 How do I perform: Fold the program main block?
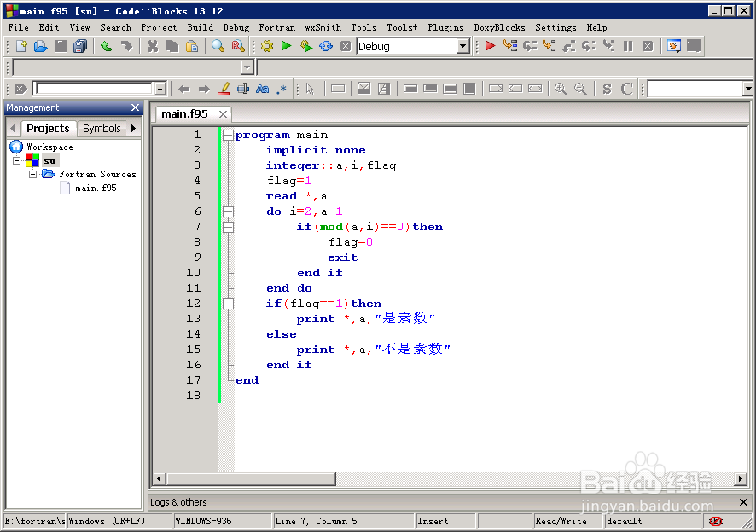(228, 135)
